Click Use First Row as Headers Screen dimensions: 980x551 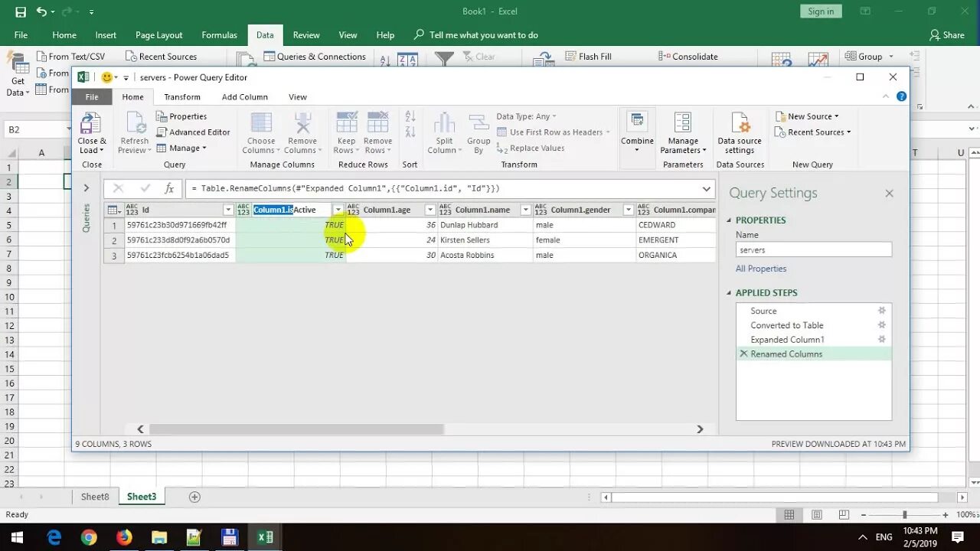[554, 132]
